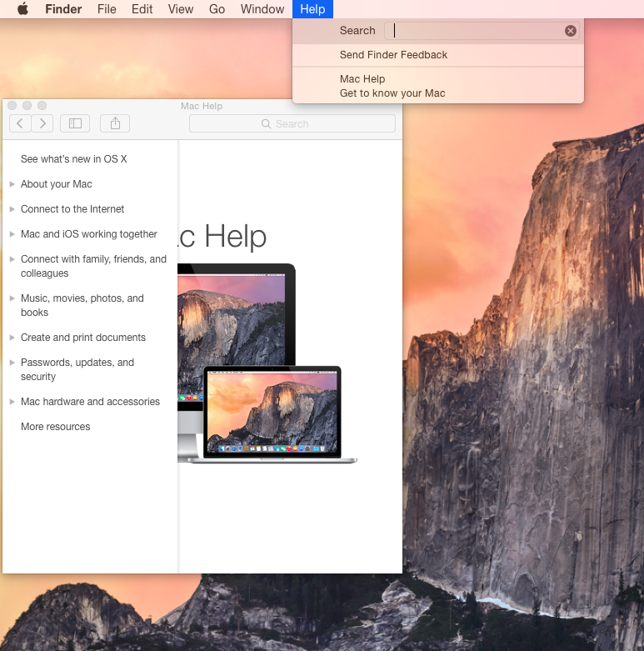Open the Window menu
The image size is (644, 651).
262,9
